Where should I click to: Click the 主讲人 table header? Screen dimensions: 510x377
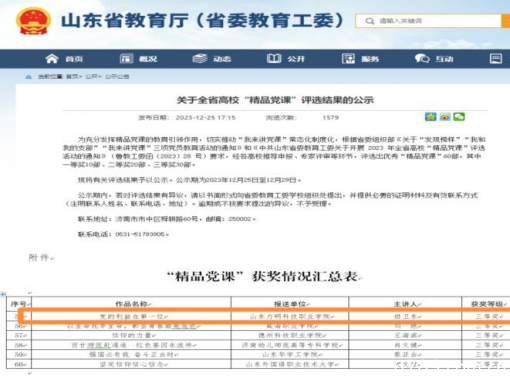pos(405,304)
